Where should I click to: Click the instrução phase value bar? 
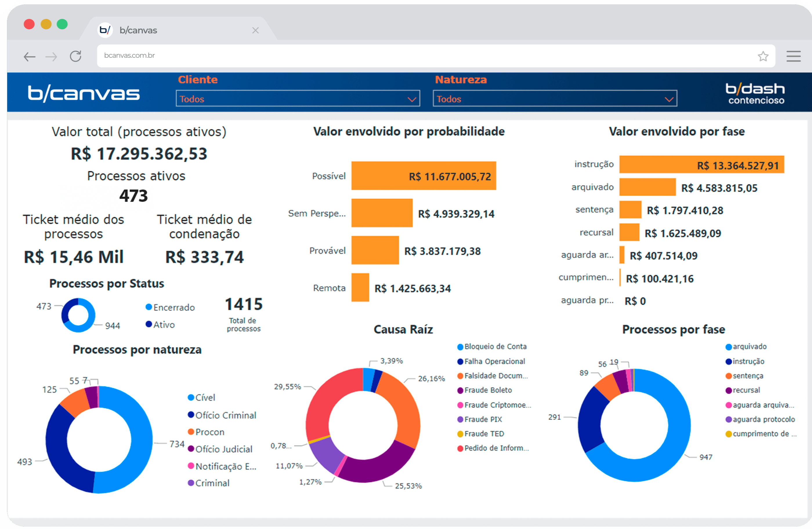(x=701, y=164)
